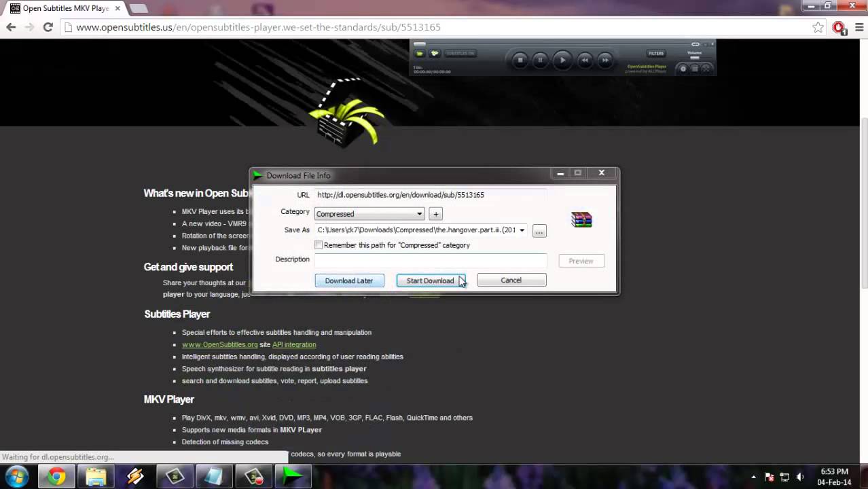Click the clapperboard logo with yellow leaves
Screen dimensions: 868x489
[x=348, y=112]
